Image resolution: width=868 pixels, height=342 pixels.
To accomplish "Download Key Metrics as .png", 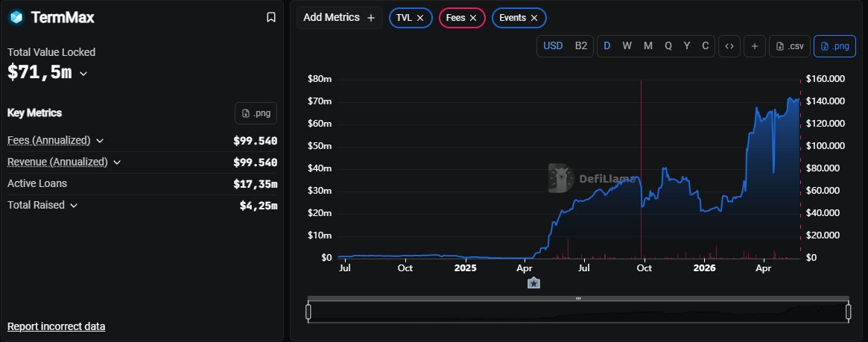I will tap(256, 113).
